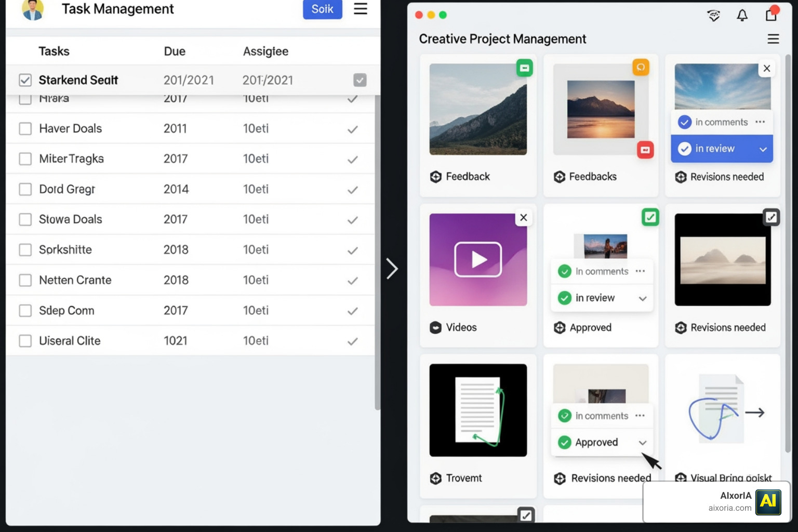Viewport: 798px width, 532px height.
Task: Check the Sdep Conn checkbox
Action: (25, 311)
